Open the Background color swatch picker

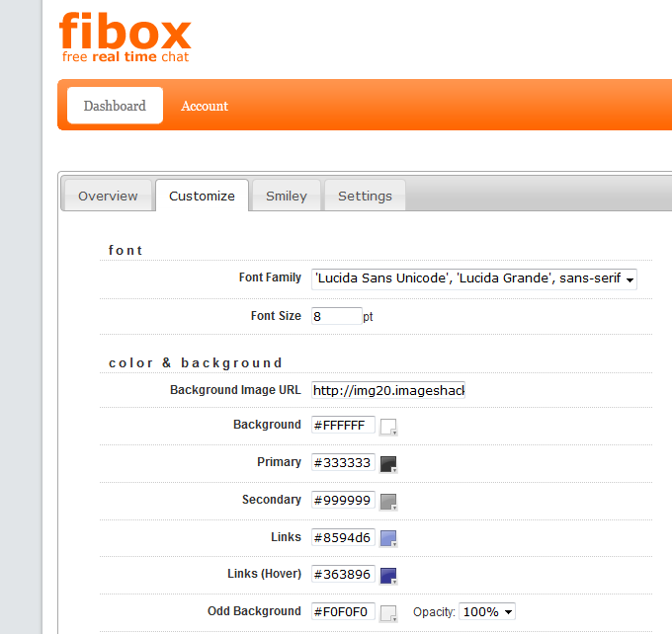tap(388, 427)
